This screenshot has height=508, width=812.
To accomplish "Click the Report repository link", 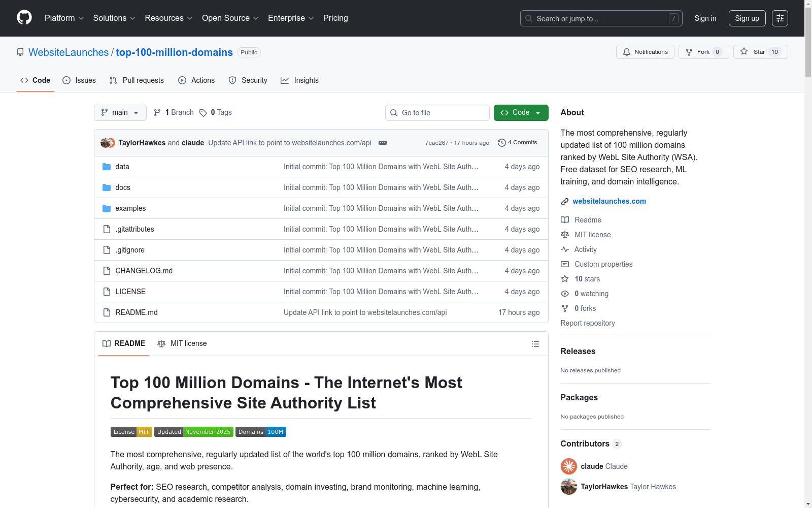I will coord(588,323).
